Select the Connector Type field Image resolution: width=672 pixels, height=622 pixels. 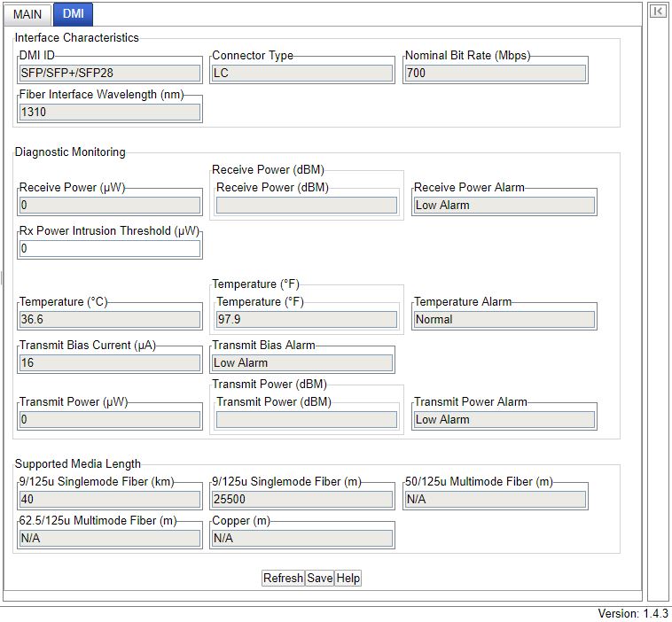[x=302, y=74]
